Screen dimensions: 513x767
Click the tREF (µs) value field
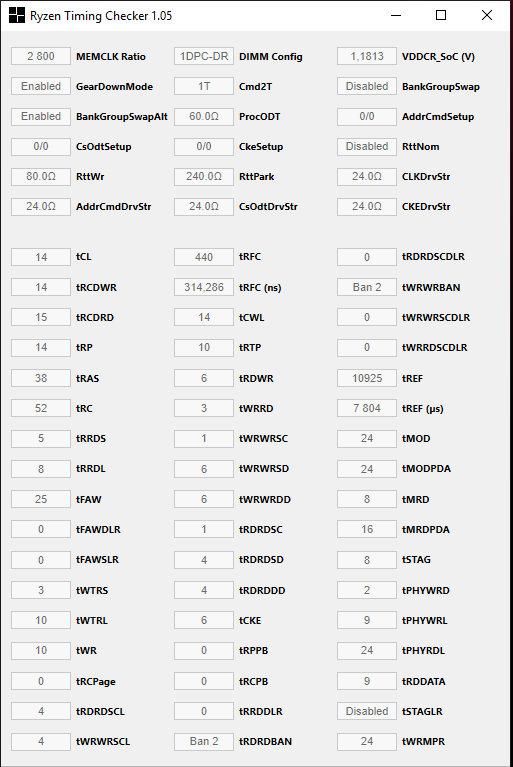367,408
